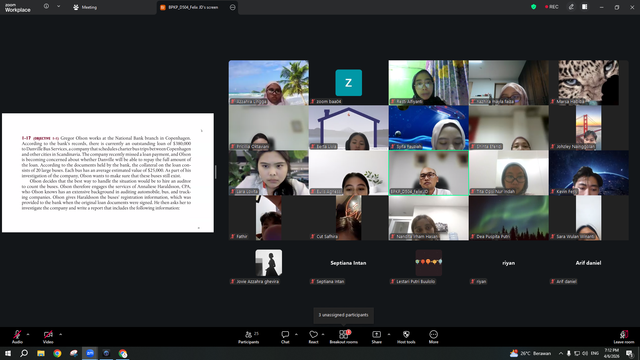
Task: Open the More options menu
Action: [x=433, y=337]
